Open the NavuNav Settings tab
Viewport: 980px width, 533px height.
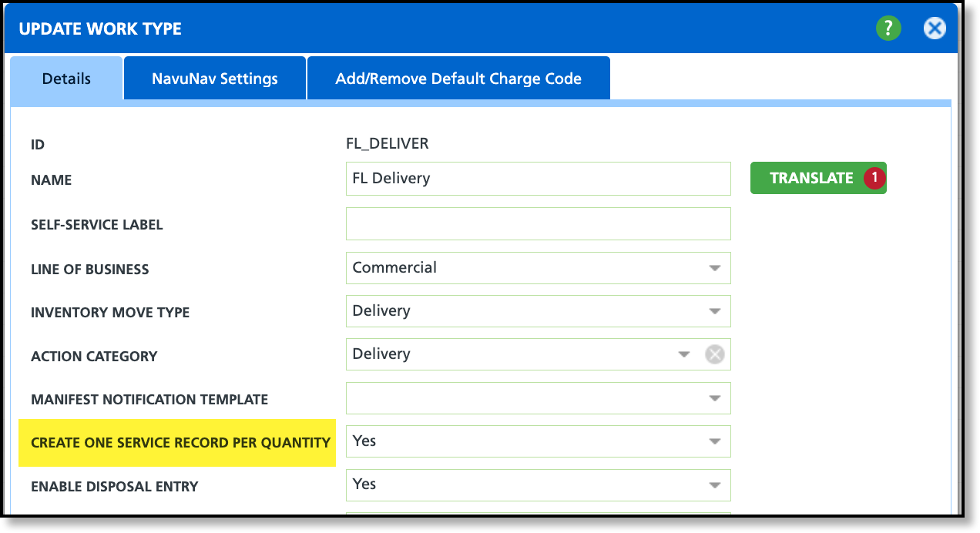tap(215, 79)
